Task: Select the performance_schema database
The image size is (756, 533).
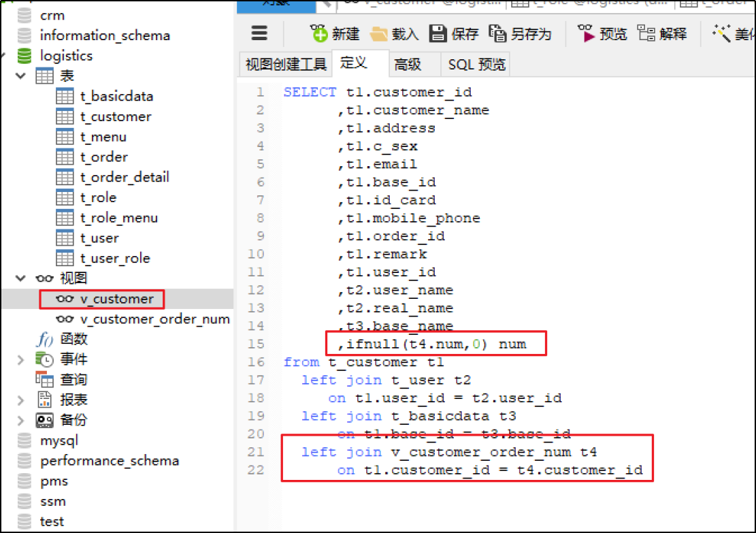Action: [x=110, y=461]
